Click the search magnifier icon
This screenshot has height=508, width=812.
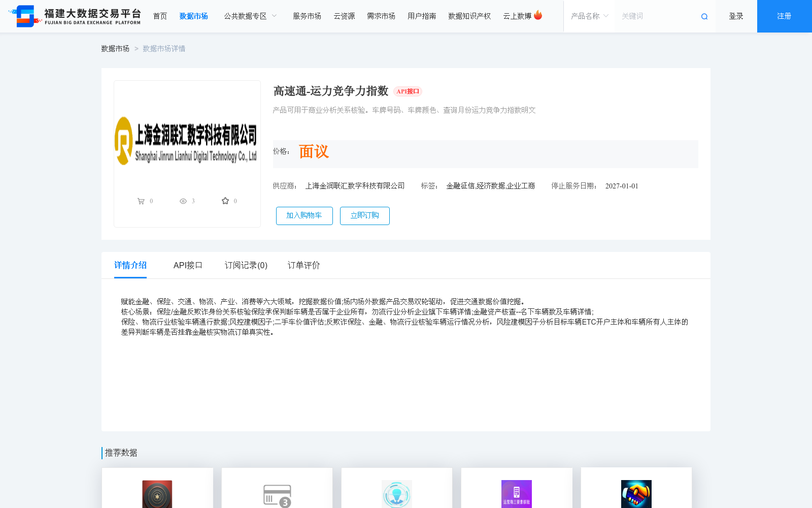point(704,17)
